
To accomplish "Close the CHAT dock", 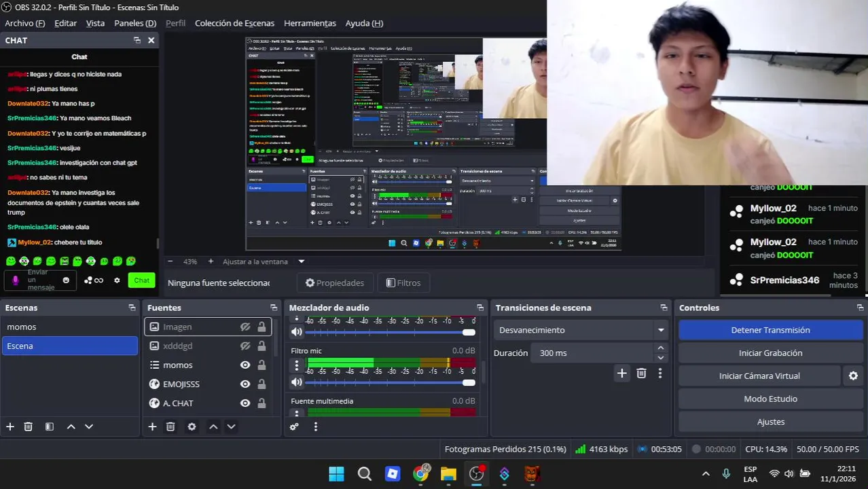I will click(151, 40).
